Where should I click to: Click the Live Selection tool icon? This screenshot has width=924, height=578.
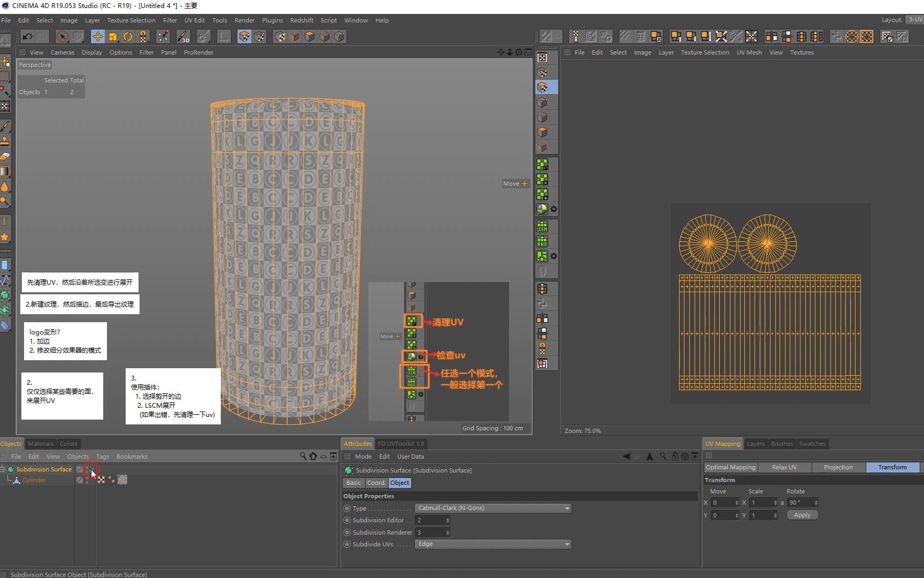pos(62,36)
